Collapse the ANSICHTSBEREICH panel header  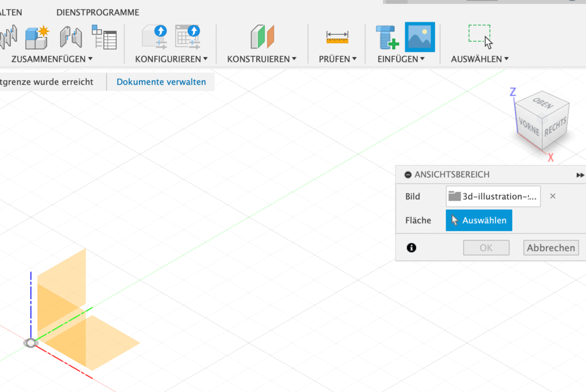(x=408, y=175)
